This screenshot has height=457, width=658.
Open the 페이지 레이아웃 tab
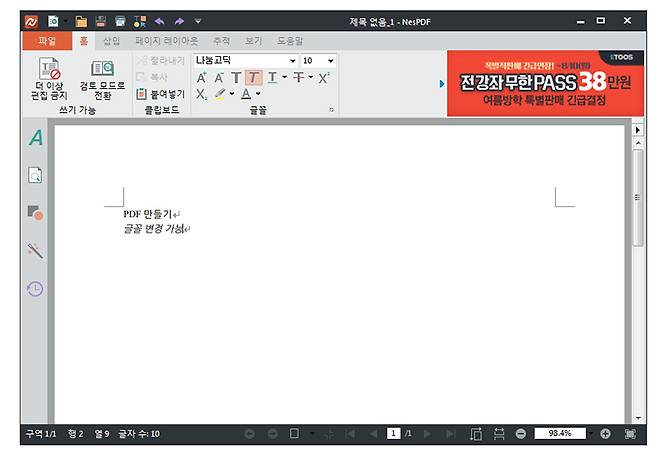[166, 41]
